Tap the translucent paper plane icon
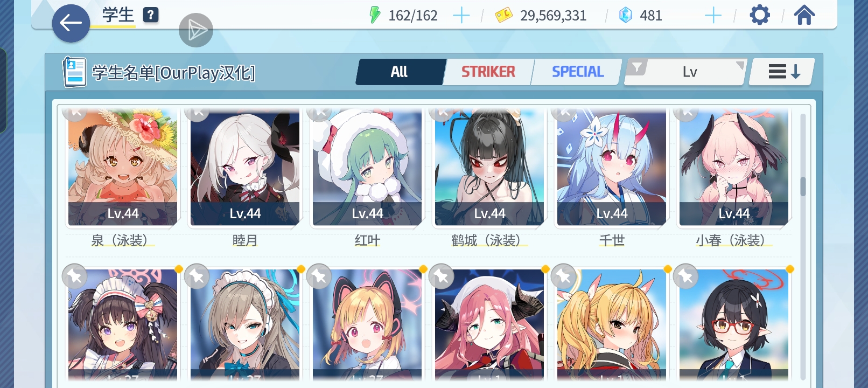Screen dimensions: 868x388 coord(196,30)
